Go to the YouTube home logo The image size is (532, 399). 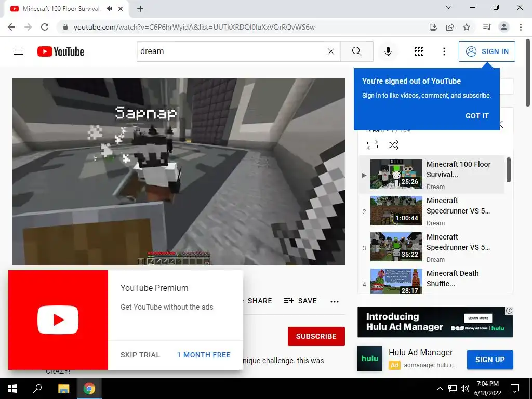click(61, 51)
